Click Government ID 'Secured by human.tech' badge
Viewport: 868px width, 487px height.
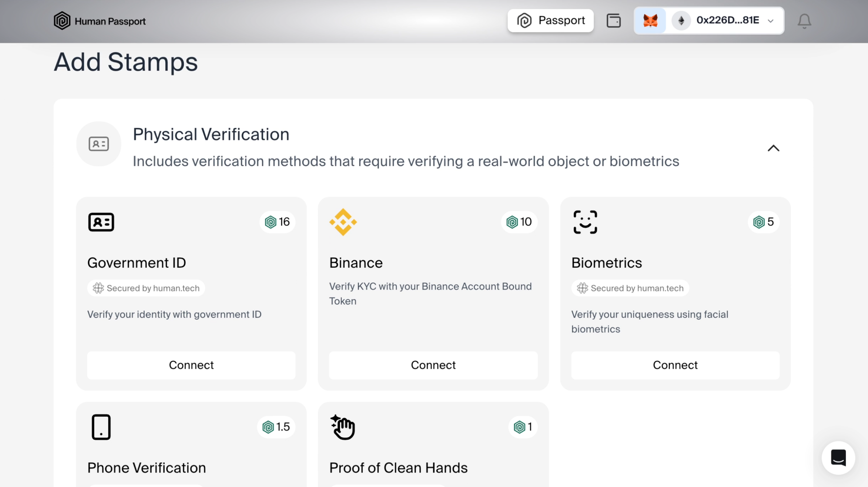pos(146,288)
